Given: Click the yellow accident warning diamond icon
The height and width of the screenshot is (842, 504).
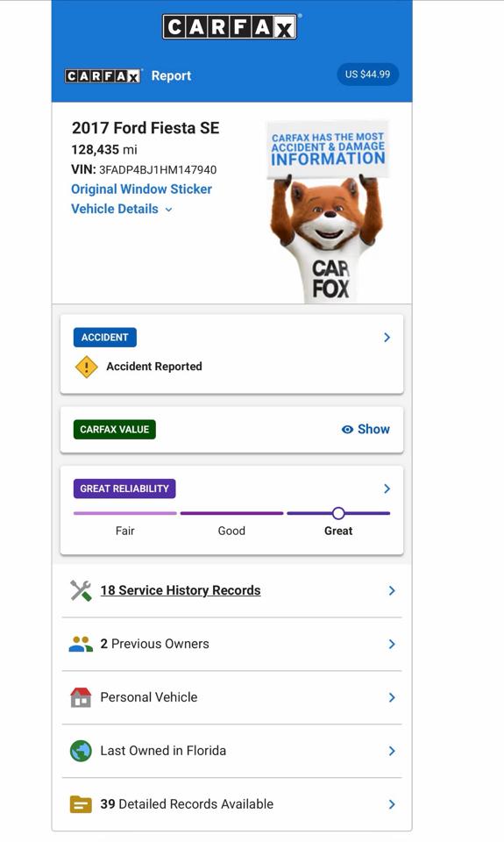Looking at the screenshot, I should pos(87,367).
